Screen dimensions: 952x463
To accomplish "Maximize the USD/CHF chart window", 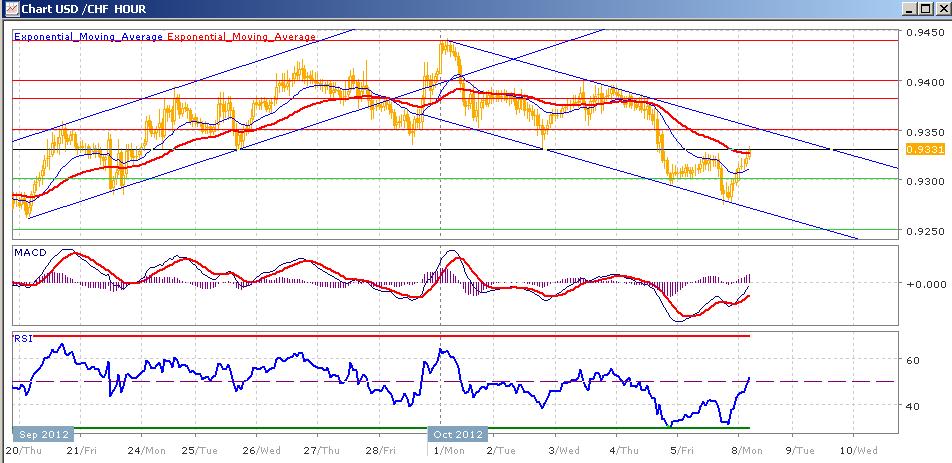I will point(924,9).
